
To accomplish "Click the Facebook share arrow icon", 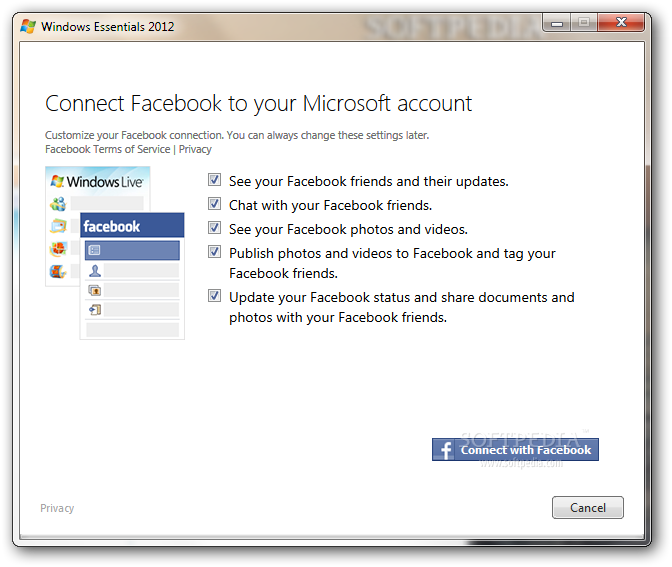I will click(95, 309).
